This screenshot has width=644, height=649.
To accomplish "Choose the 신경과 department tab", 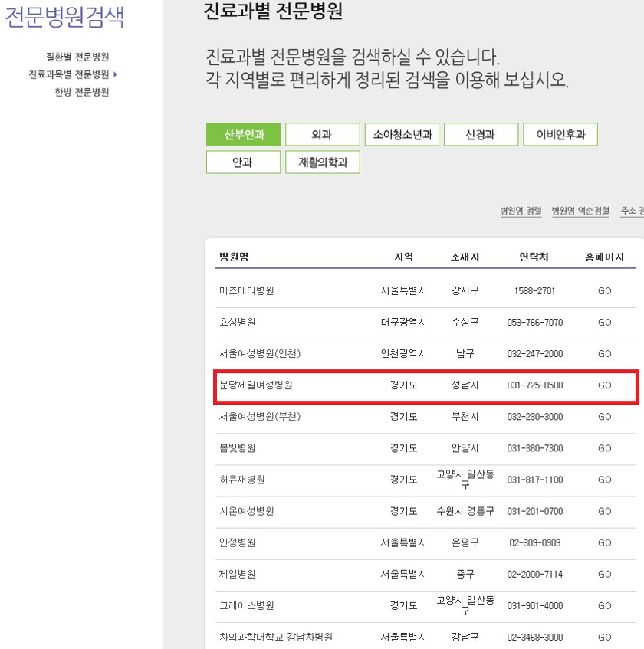I will (481, 134).
